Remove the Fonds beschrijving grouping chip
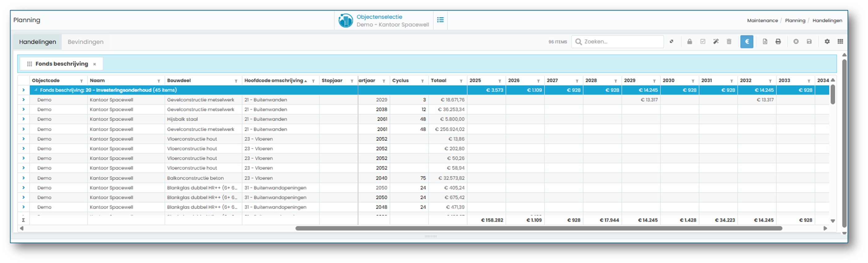The width and height of the screenshot is (868, 263). tap(95, 64)
